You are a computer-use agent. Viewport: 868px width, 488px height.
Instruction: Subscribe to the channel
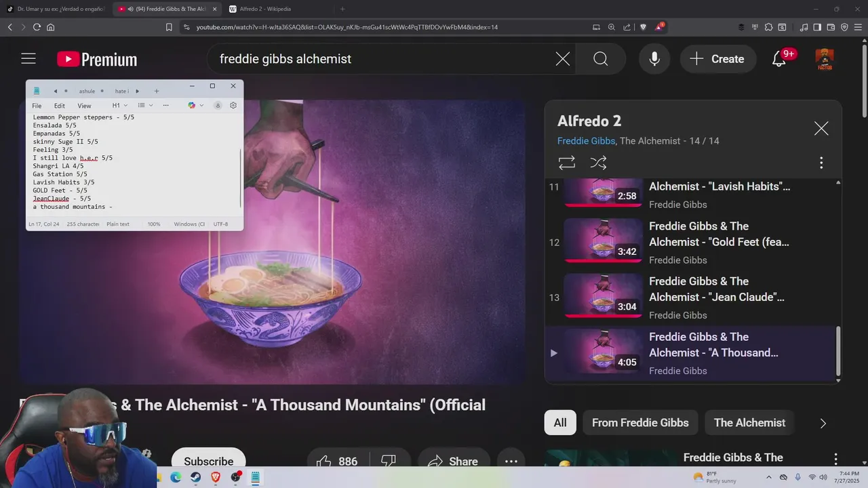coord(209,461)
